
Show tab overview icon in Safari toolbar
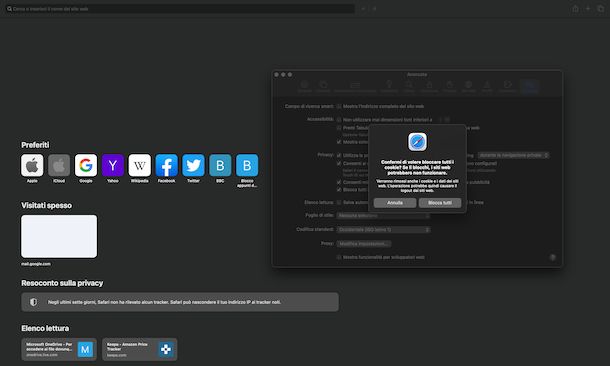point(601,9)
